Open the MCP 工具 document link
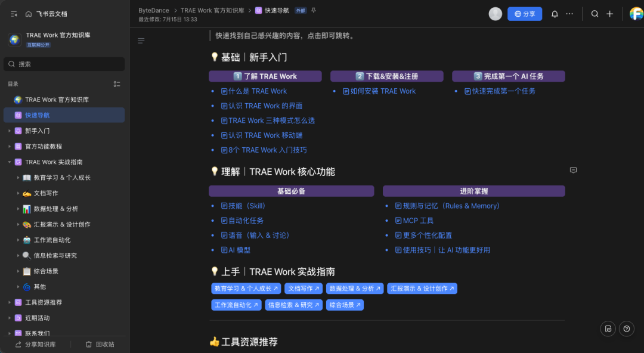Viewport: 644px width, 353px height. (414, 221)
